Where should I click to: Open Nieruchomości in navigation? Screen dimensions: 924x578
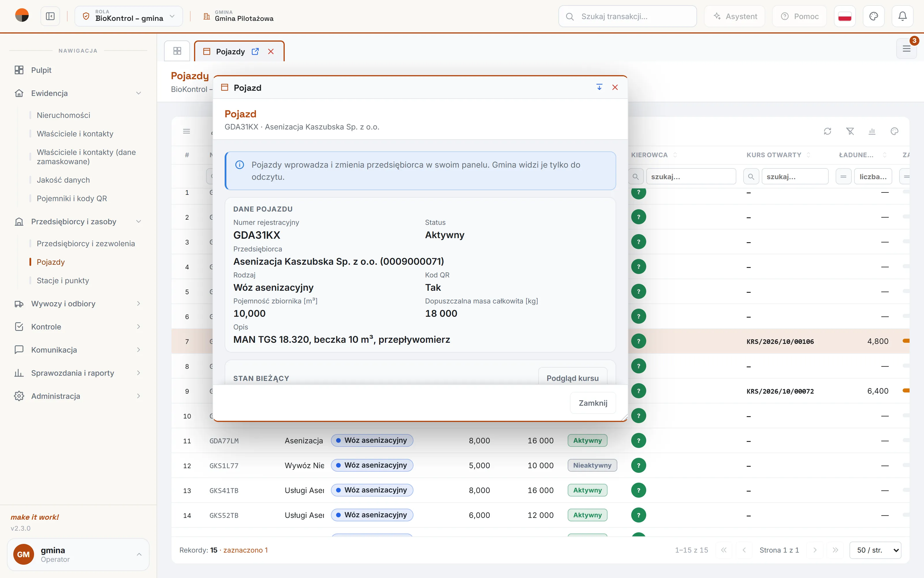click(x=64, y=115)
